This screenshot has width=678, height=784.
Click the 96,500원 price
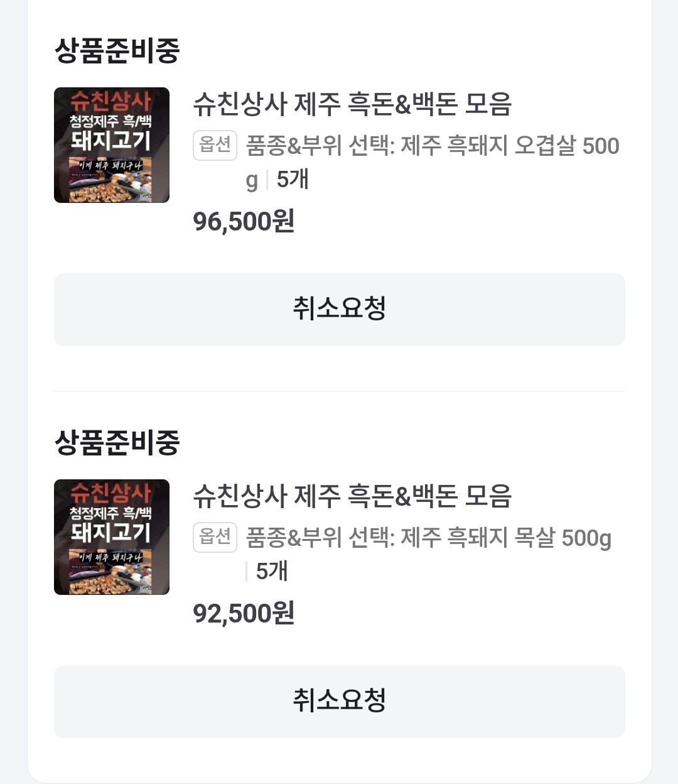[244, 221]
